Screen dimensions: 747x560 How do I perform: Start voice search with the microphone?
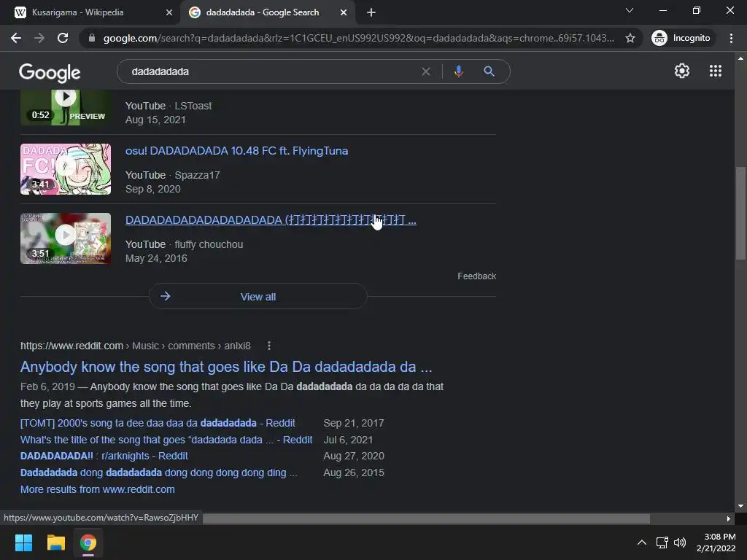(x=458, y=71)
